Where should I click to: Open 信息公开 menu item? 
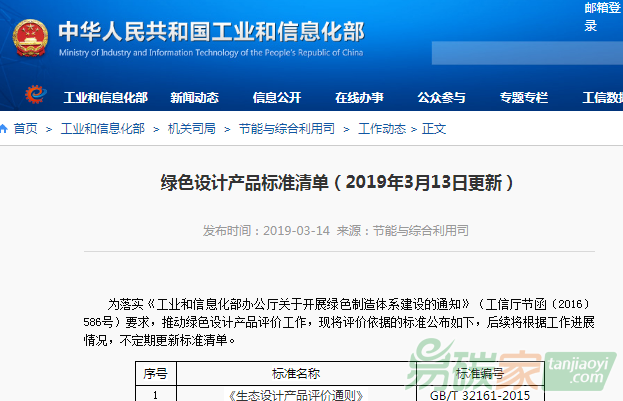[x=277, y=97]
